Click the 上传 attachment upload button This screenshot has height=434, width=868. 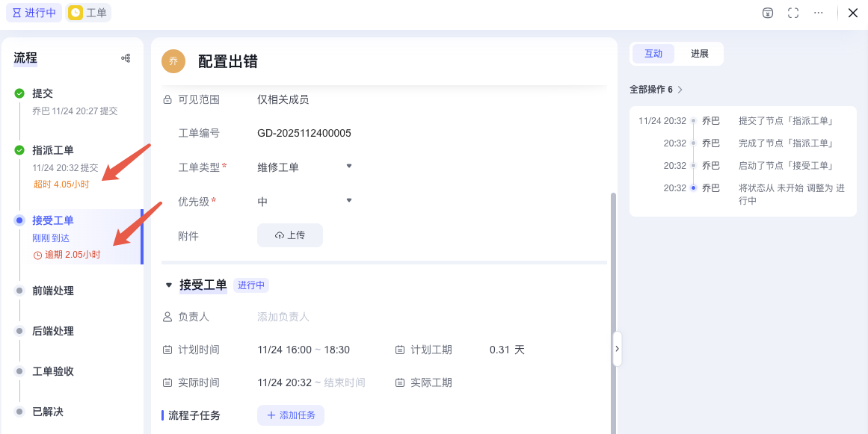click(290, 235)
